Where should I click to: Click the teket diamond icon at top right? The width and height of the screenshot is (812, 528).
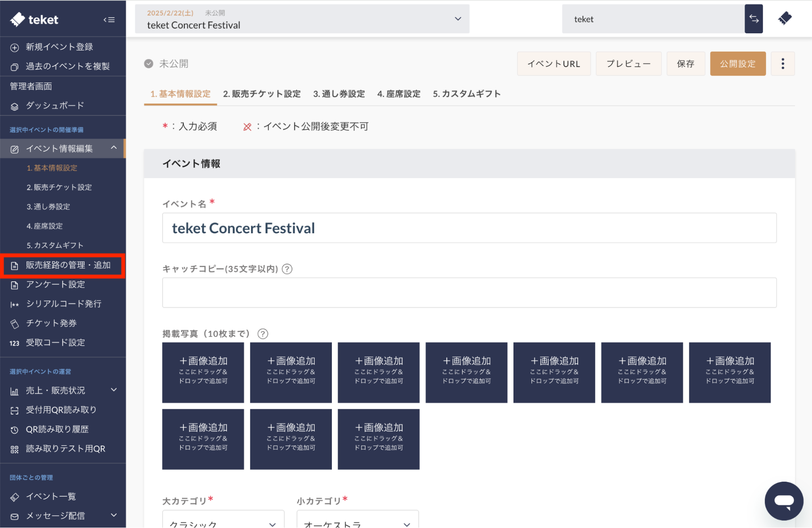coord(785,18)
